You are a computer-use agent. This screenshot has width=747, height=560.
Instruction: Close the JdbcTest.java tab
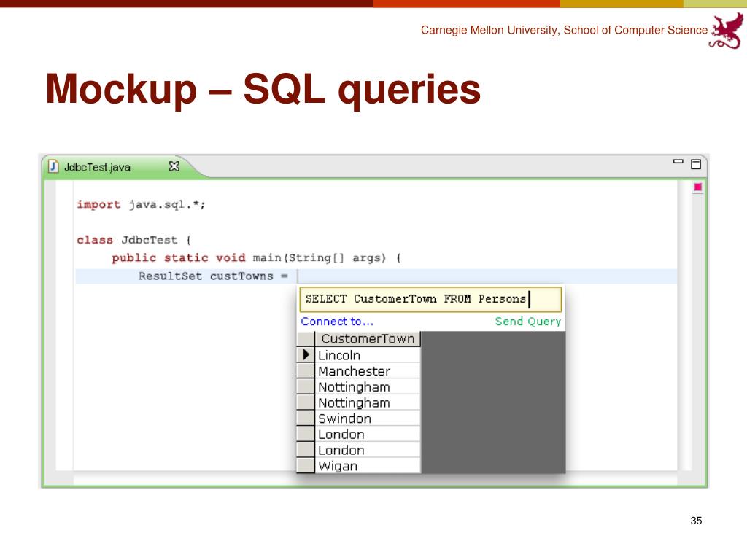coord(174,166)
